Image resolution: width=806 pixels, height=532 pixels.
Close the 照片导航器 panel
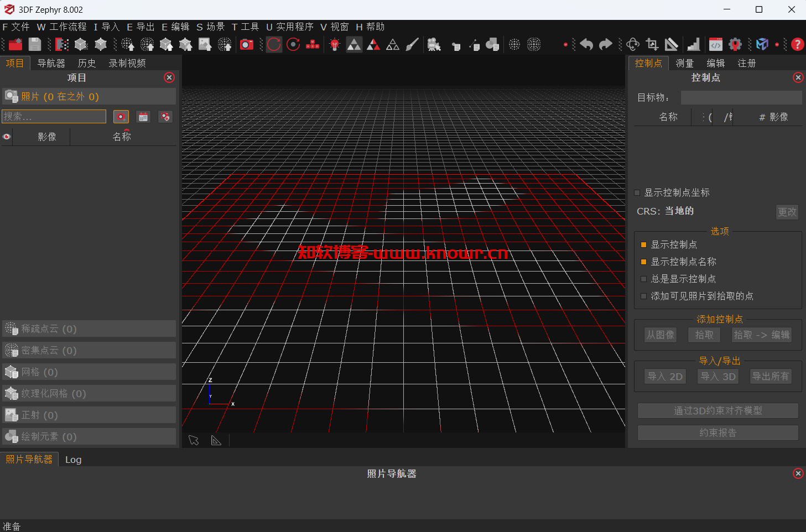798,473
